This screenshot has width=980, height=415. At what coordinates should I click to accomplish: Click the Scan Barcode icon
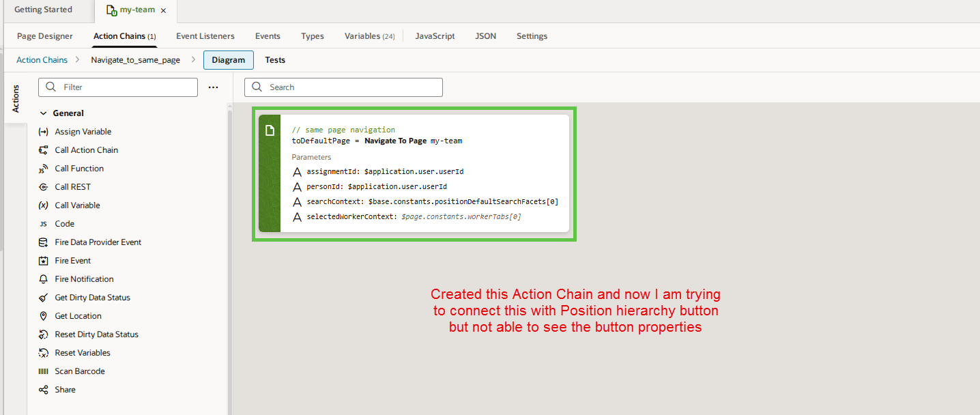pyautogui.click(x=44, y=371)
